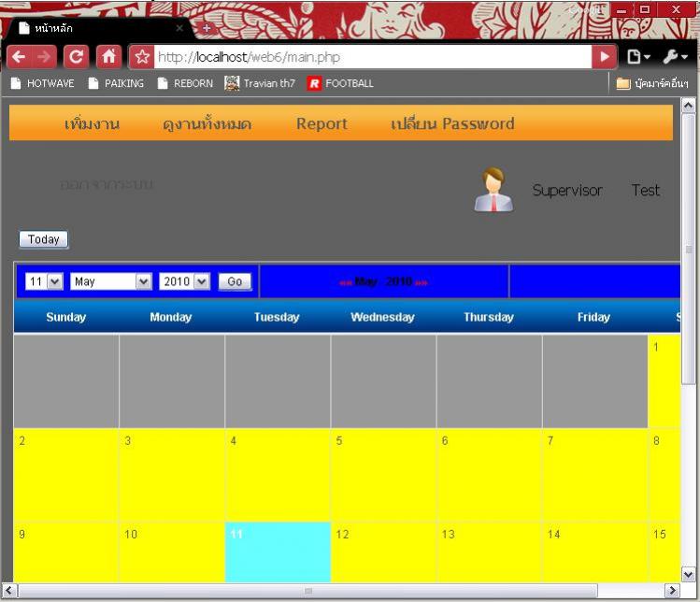Click horizontal scrollbar right arrow
Screen dimensions: 700x602
tap(672, 591)
